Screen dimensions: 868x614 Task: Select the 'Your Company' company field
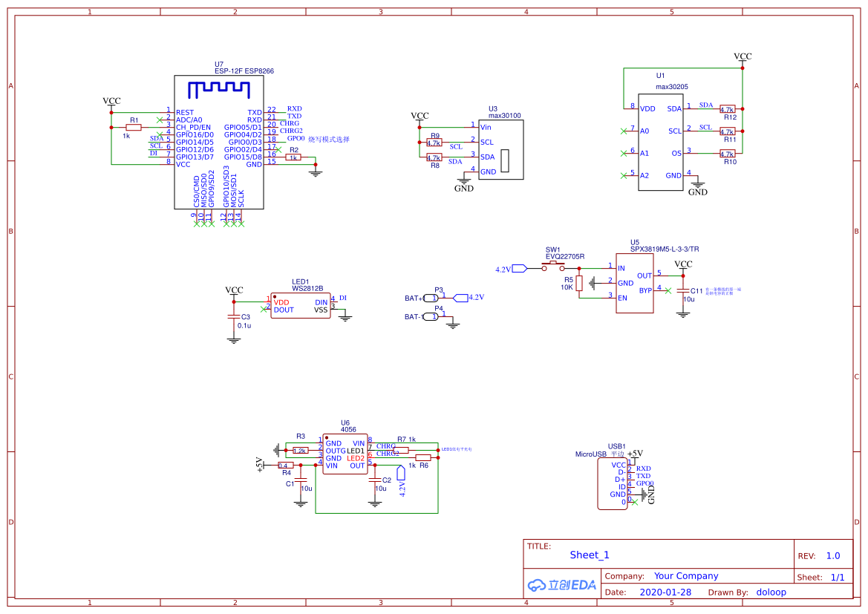(686, 576)
